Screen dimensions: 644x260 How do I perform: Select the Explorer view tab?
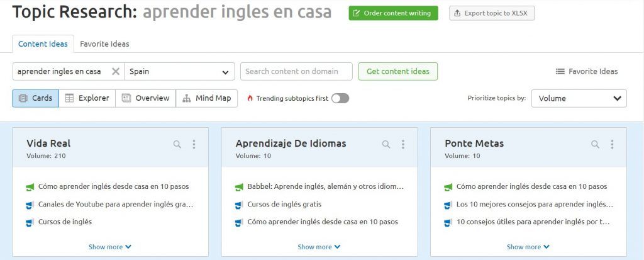pos(87,98)
